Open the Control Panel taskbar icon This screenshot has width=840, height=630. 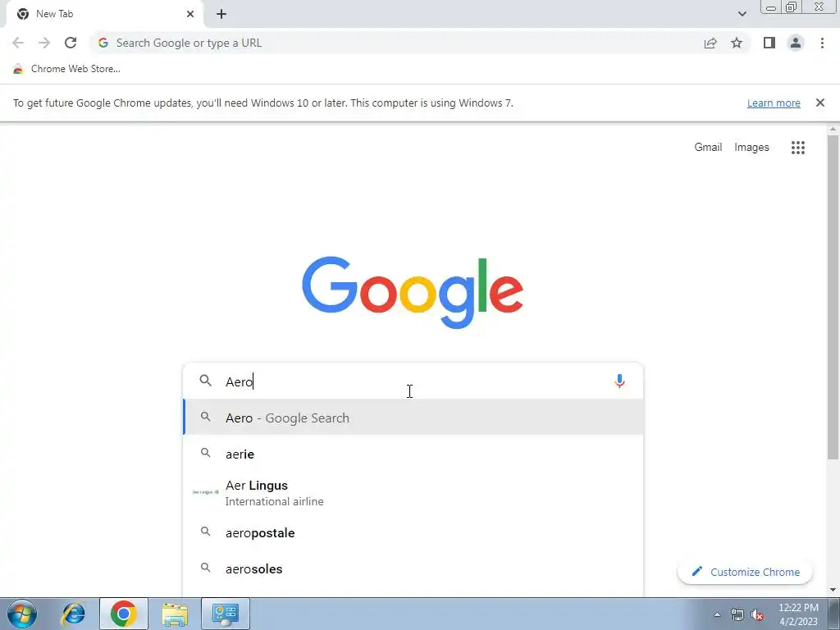(x=225, y=614)
